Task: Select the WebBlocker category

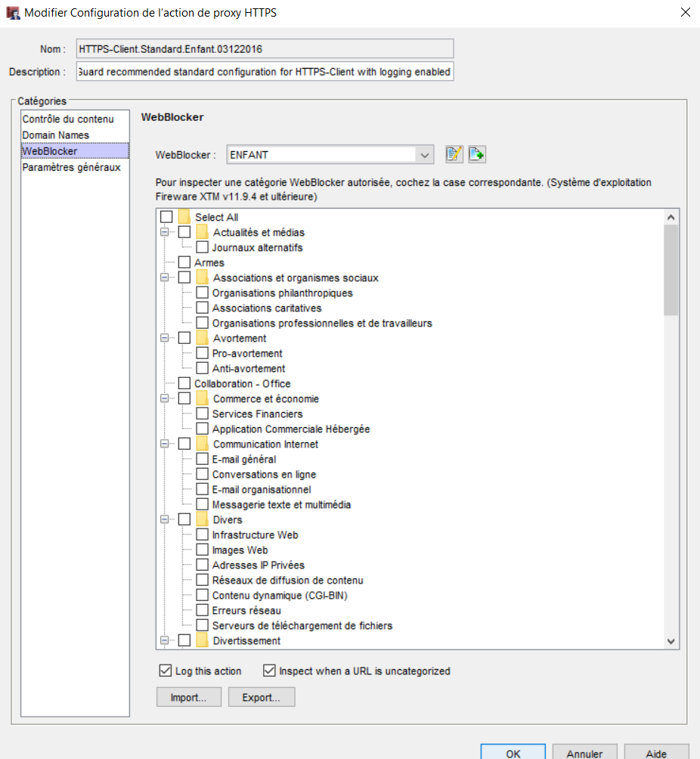Action: coord(75,151)
